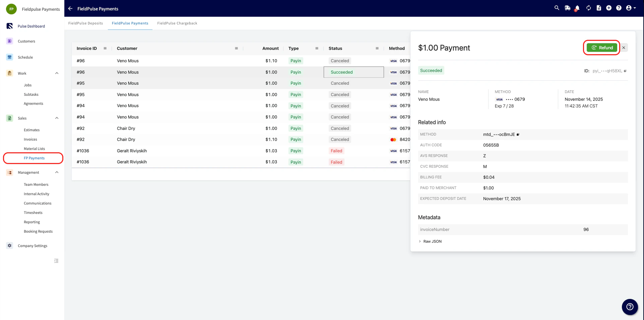Open Subtasks under Work
The width and height of the screenshot is (644, 320).
coord(31,94)
